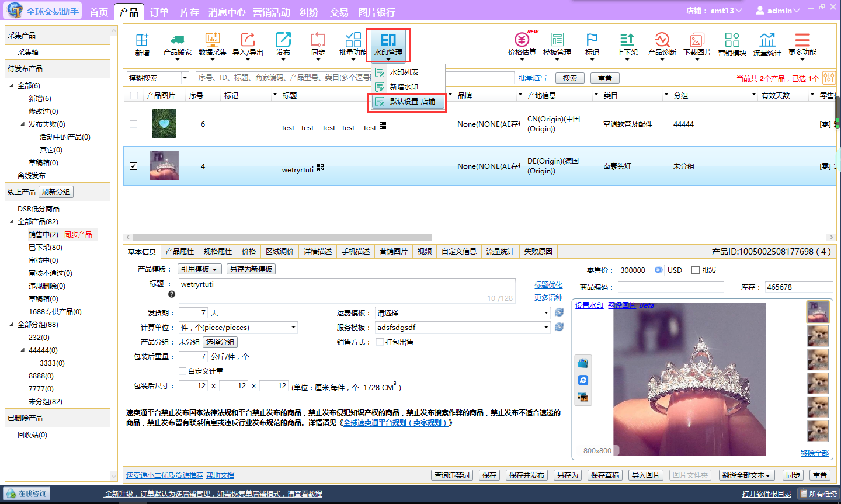Viewport: 841px width, 504px height.
Task: Click the 另存为新模板 button
Action: [251, 269]
